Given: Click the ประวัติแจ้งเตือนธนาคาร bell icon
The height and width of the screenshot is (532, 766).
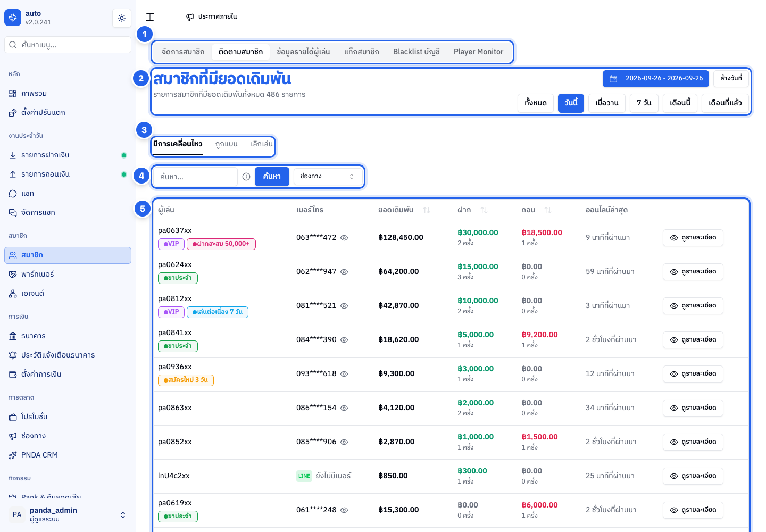Looking at the screenshot, I should 13,355.
